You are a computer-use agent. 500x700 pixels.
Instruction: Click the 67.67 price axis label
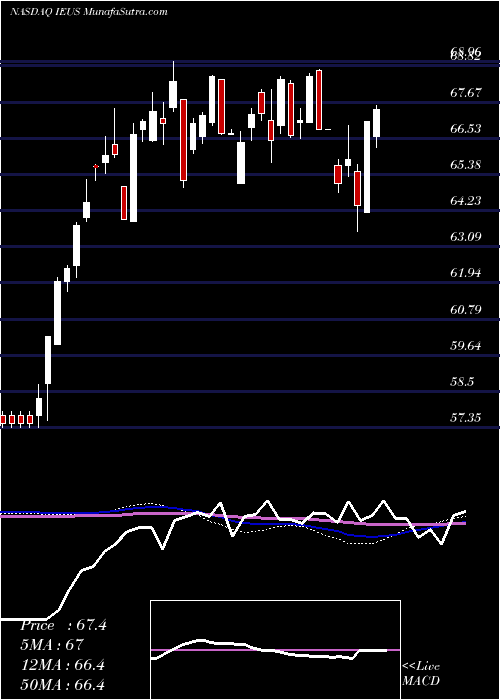click(x=466, y=93)
